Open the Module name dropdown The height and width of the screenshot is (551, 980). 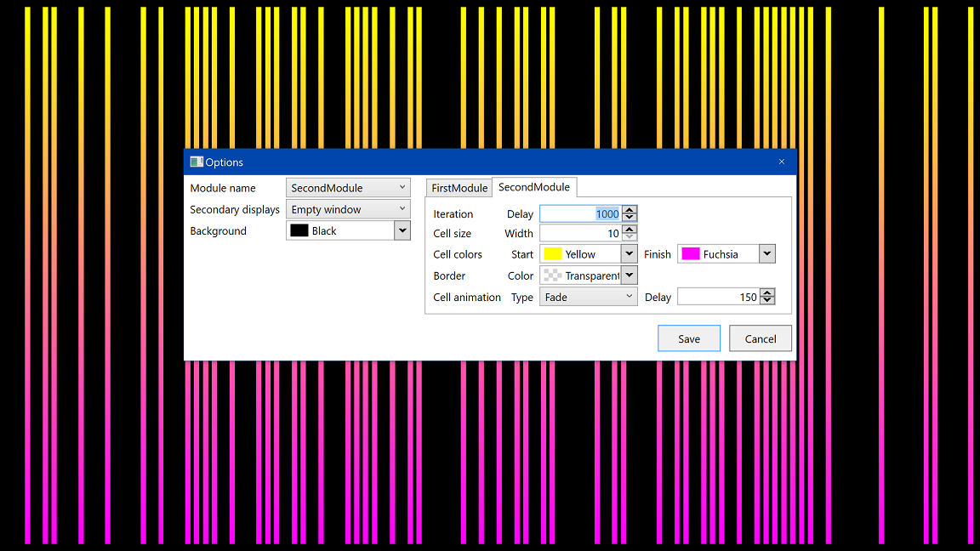348,187
